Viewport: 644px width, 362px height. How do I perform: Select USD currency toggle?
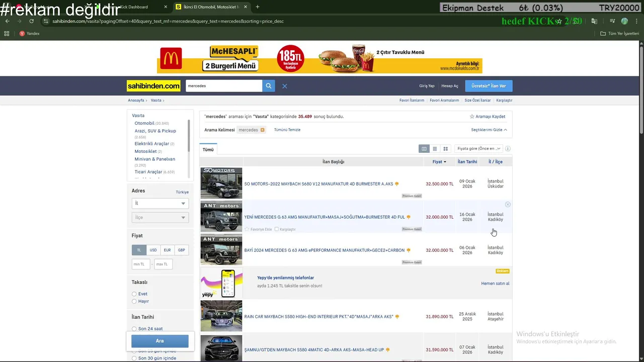point(153,250)
